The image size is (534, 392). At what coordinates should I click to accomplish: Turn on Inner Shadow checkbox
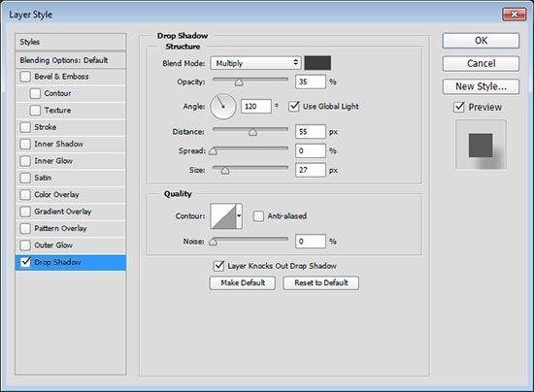25,144
